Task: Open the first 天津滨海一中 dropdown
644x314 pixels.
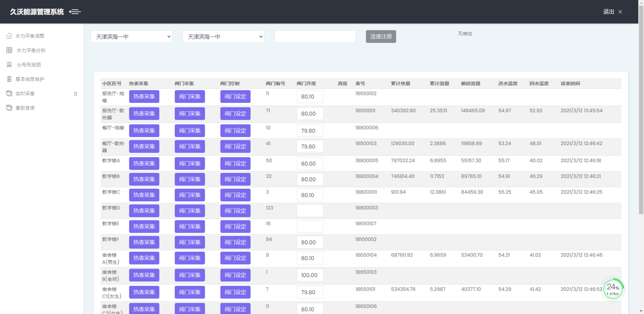Action: click(131, 37)
